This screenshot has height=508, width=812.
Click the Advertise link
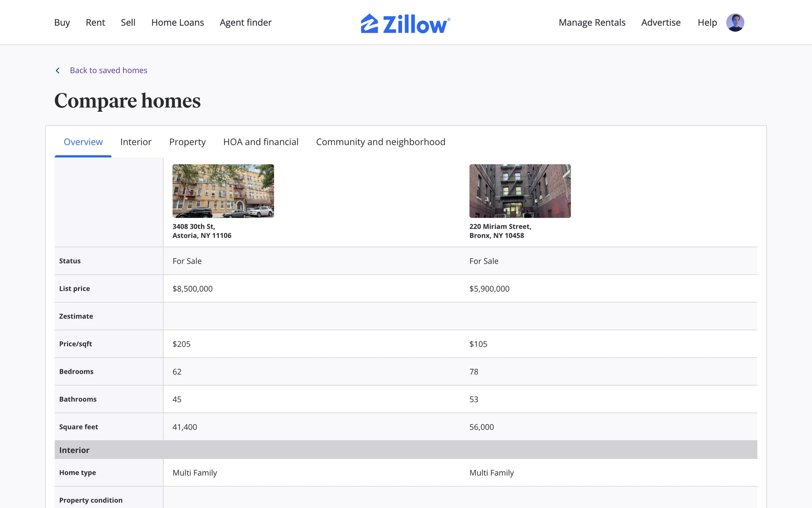point(661,22)
